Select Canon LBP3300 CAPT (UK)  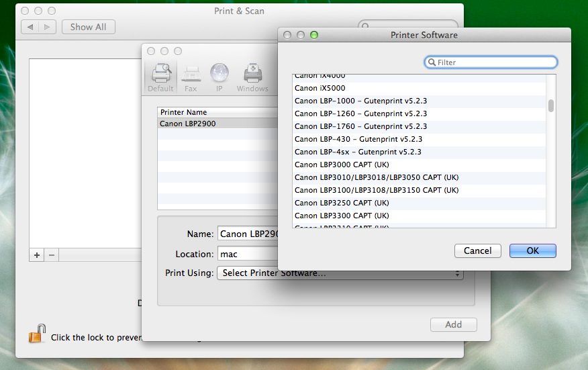point(419,216)
